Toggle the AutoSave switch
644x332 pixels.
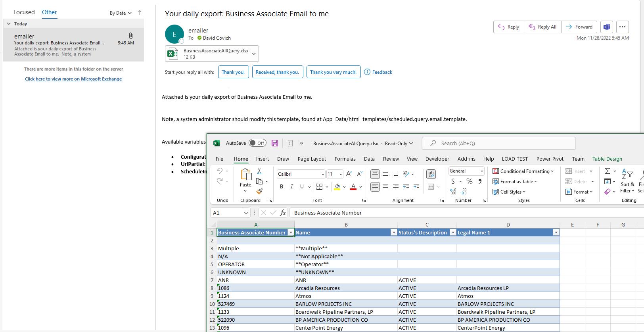258,143
